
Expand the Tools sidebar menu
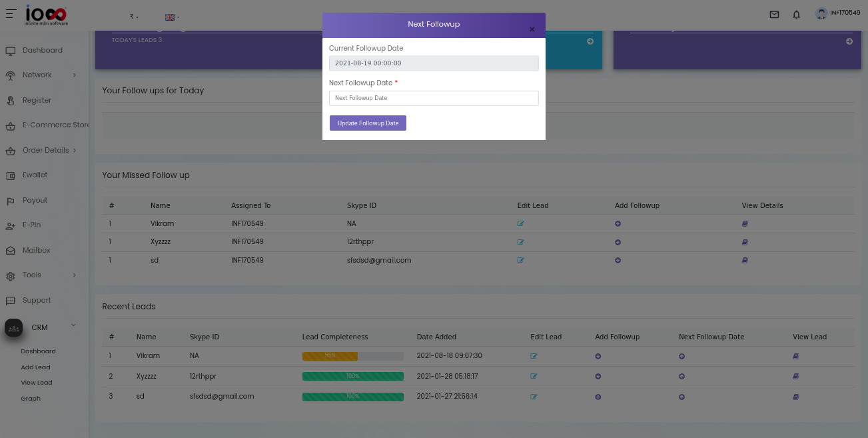click(41, 275)
